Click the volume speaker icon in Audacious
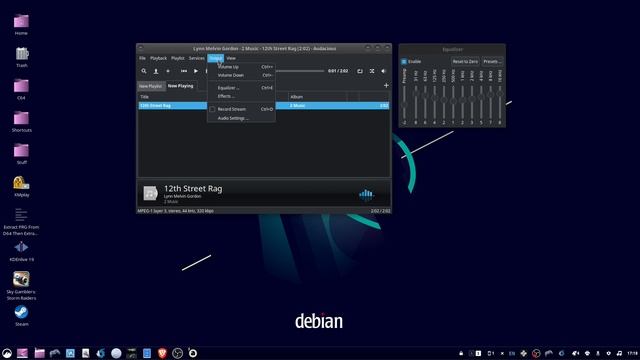The width and height of the screenshot is (640, 360). (x=384, y=71)
